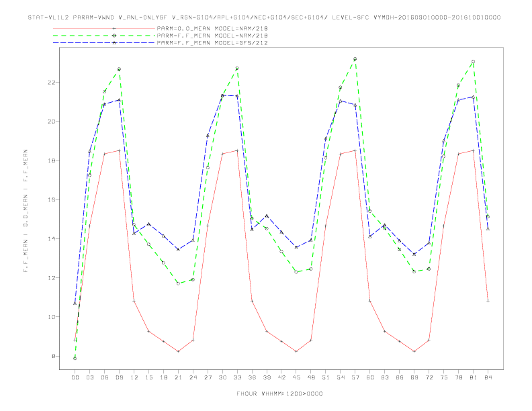Click the blue triangle data point at hour 00
532x411 pixels.
[75, 303]
